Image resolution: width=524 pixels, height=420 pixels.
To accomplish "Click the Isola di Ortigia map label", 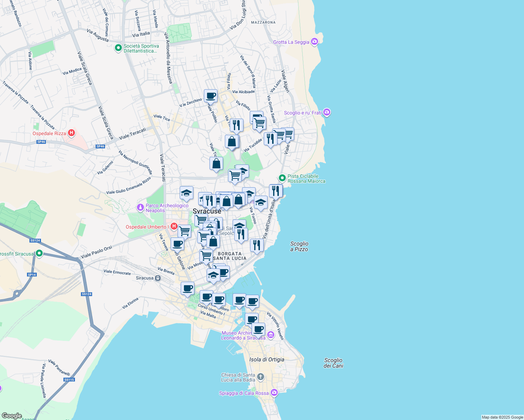I will (267, 359).
